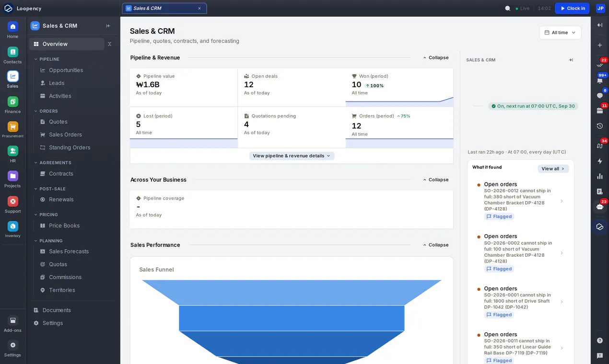This screenshot has height=364, width=609.
Task: Open the history clock icon in right rail
Action: coord(600,126)
